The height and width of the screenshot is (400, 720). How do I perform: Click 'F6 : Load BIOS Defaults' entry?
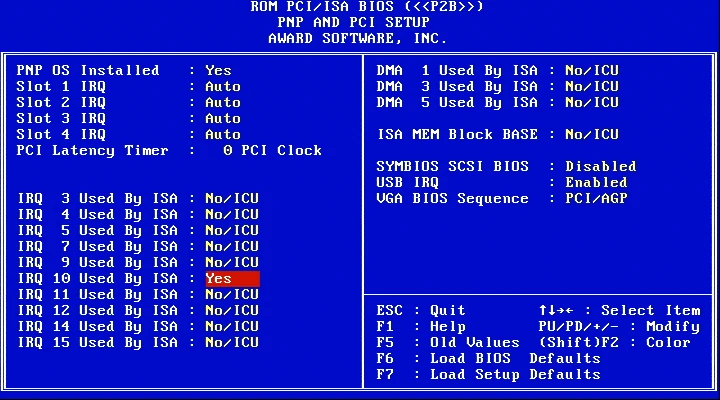(488, 359)
